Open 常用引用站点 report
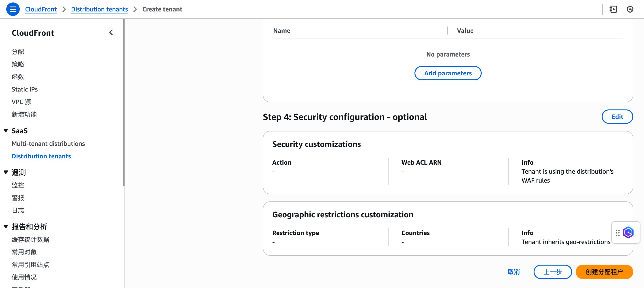The height and width of the screenshot is (288, 644). [x=30, y=265]
